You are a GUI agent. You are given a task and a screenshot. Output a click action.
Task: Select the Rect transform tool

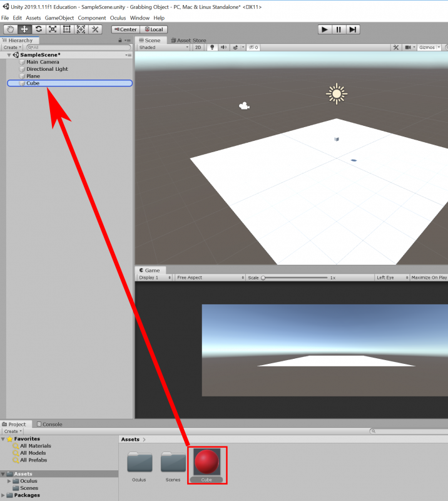pos(67,29)
